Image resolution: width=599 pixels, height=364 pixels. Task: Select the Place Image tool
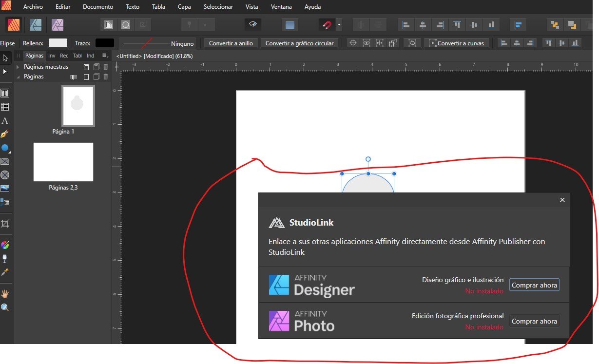click(x=5, y=189)
